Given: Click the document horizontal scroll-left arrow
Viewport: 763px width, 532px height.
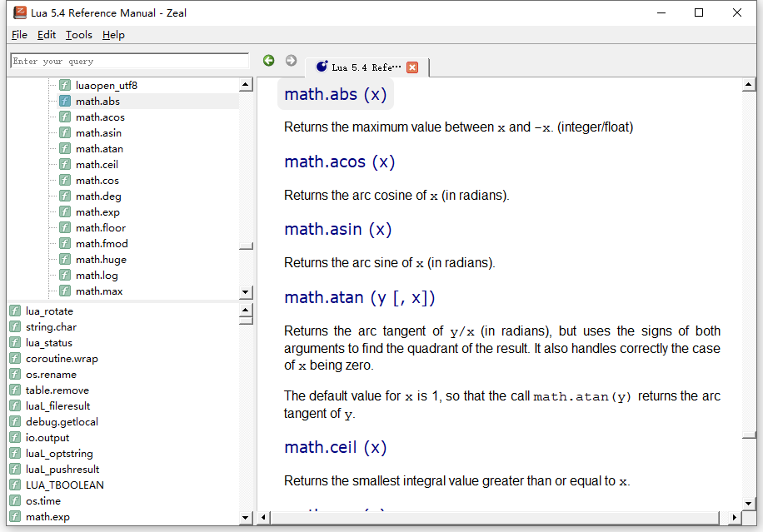Looking at the screenshot, I should tap(263, 517).
